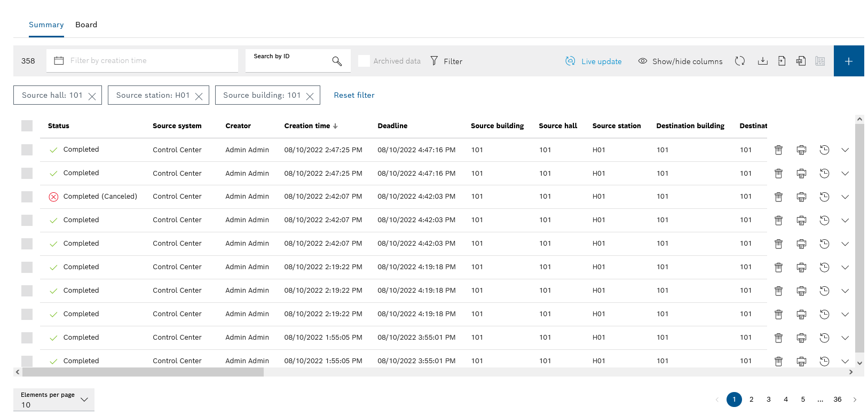Open the Elements per page dropdown
868x415 pixels.
pyautogui.click(x=54, y=400)
